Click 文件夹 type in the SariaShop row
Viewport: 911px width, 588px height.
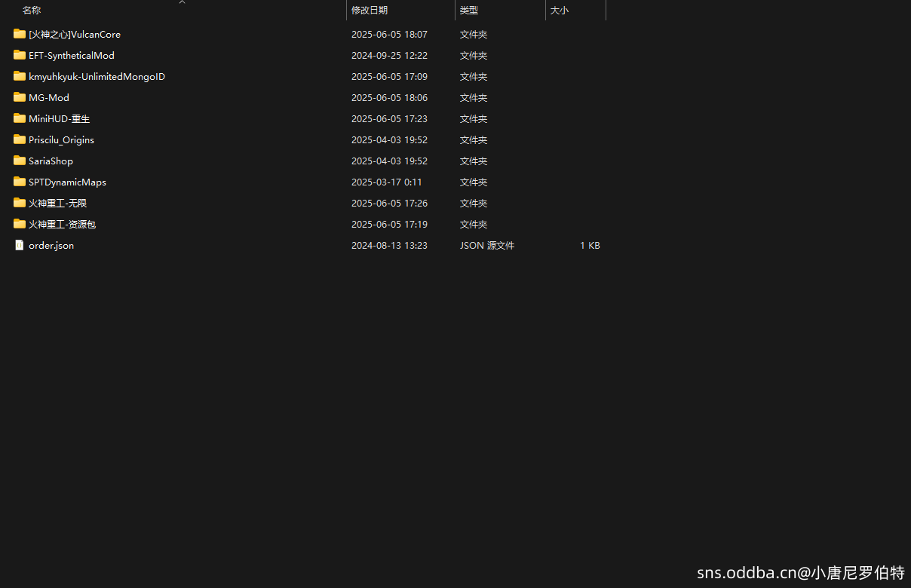click(x=474, y=161)
